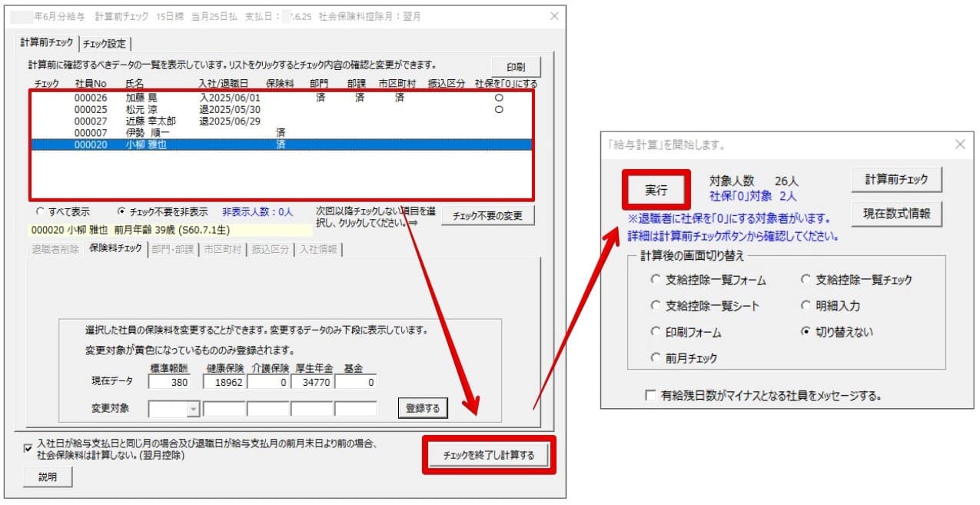Select the すべて表示 radio button
980x505 pixels.
(41, 212)
